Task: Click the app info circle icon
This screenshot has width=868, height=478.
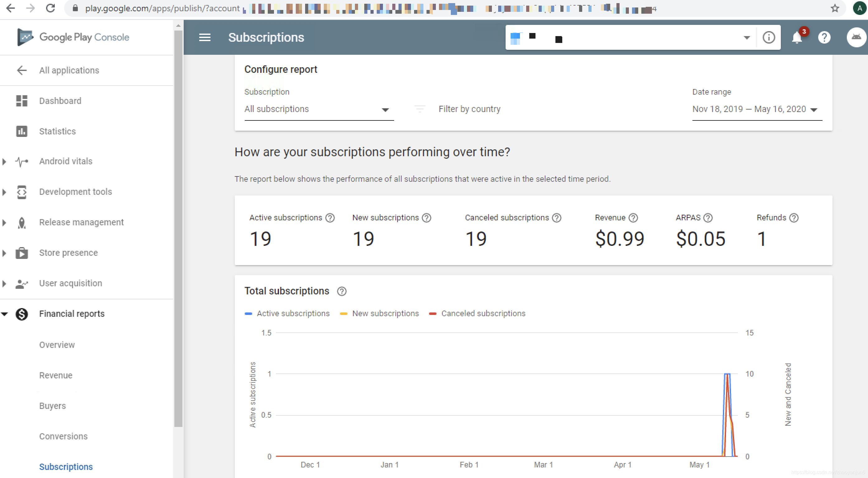Action: click(x=769, y=37)
